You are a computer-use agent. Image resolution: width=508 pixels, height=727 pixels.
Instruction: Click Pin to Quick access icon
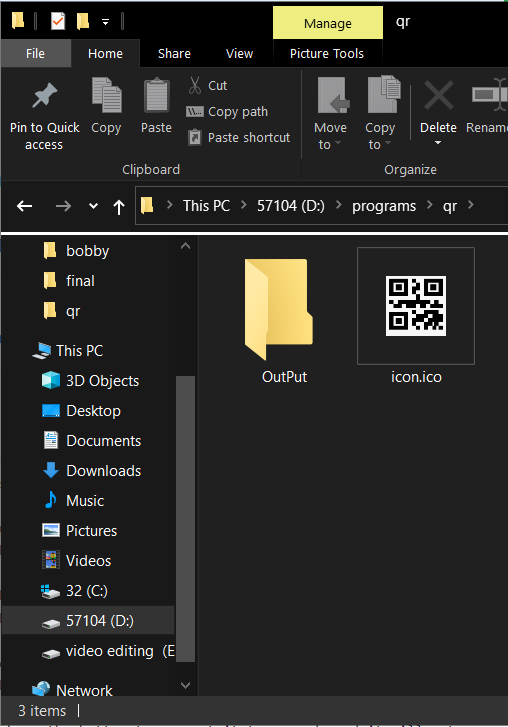point(44,96)
